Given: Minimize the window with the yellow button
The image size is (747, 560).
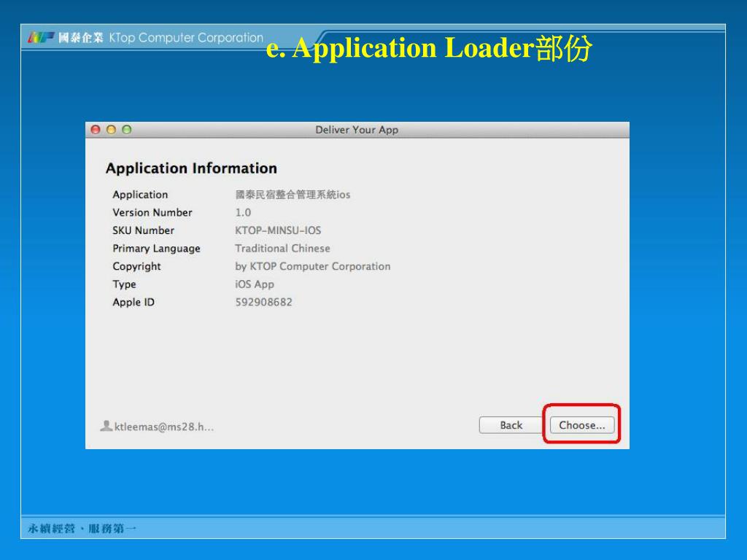Looking at the screenshot, I should [x=111, y=130].
